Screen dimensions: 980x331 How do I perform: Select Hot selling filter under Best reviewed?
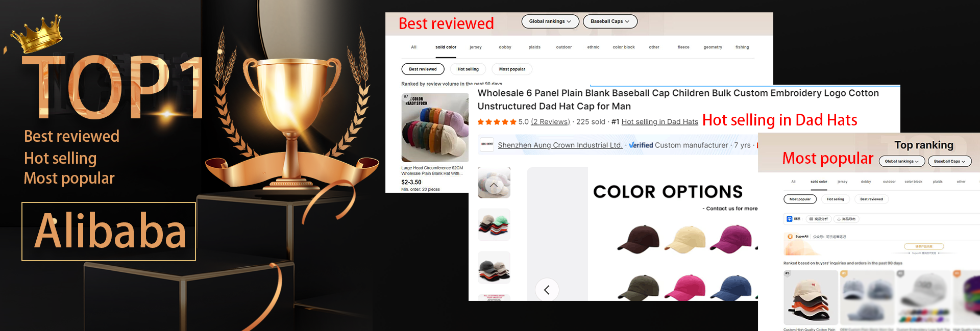click(x=468, y=69)
